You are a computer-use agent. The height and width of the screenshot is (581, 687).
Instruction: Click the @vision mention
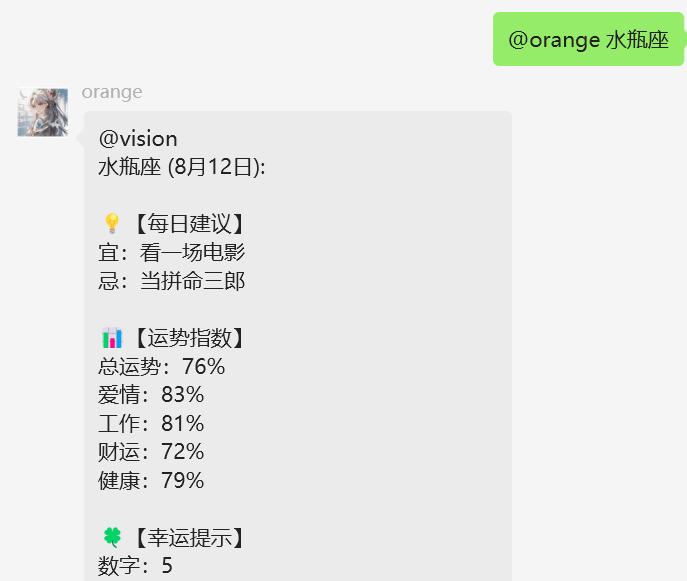pos(138,139)
